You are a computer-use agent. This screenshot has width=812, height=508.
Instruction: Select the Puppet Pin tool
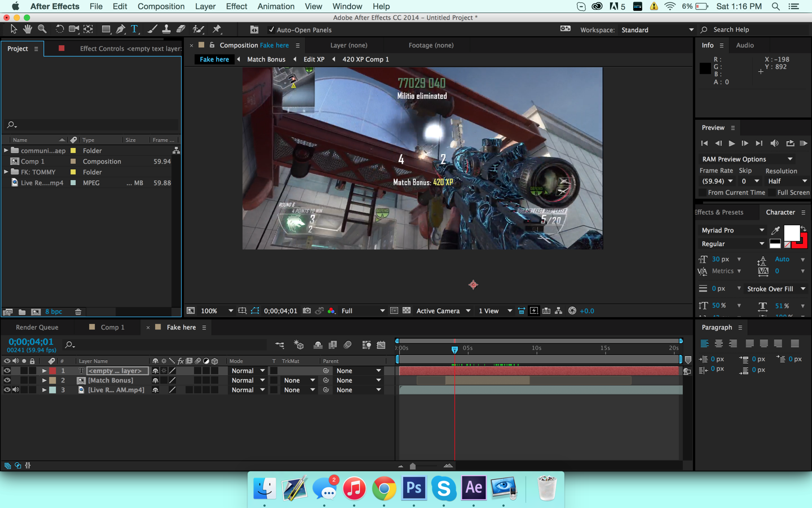coord(217,29)
